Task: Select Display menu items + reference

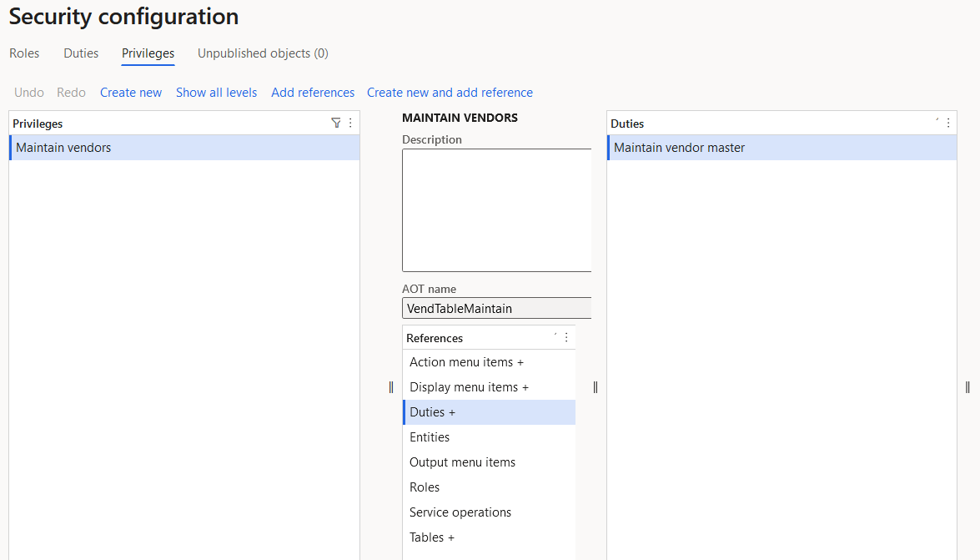Action: pos(490,387)
